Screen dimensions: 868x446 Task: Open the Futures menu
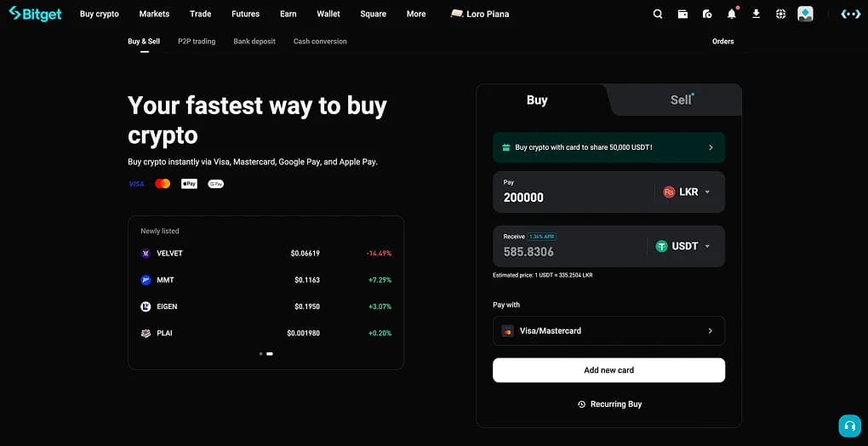(x=245, y=14)
